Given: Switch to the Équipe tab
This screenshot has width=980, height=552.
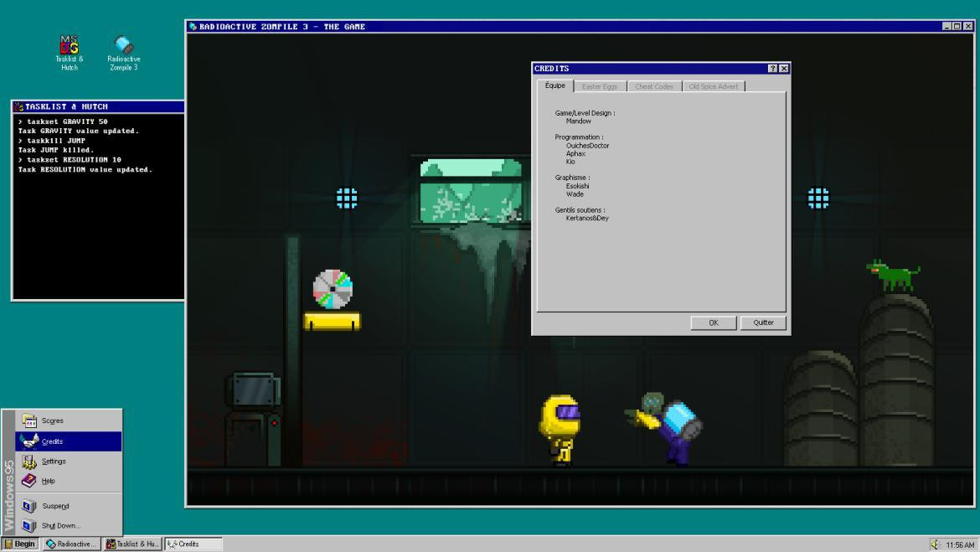Looking at the screenshot, I should [x=555, y=85].
